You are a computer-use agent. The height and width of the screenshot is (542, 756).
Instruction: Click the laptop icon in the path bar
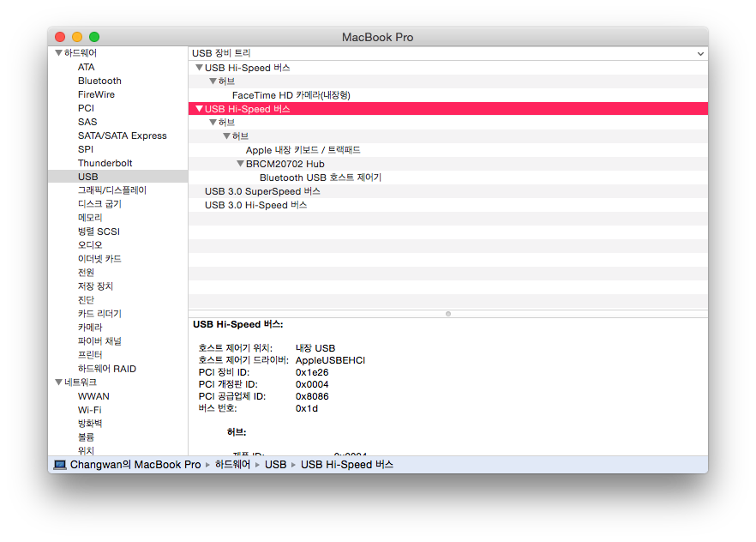60,465
